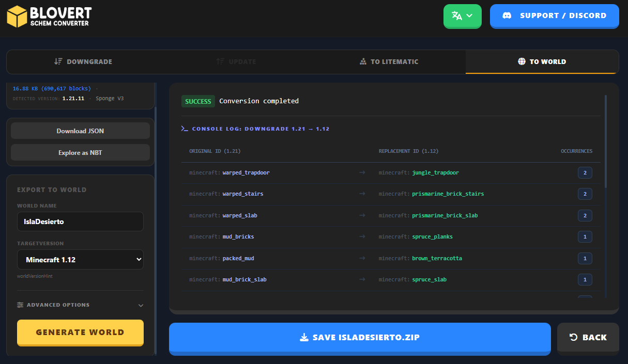Click the Back button
Image resolution: width=628 pixels, height=364 pixels.
[x=588, y=339]
